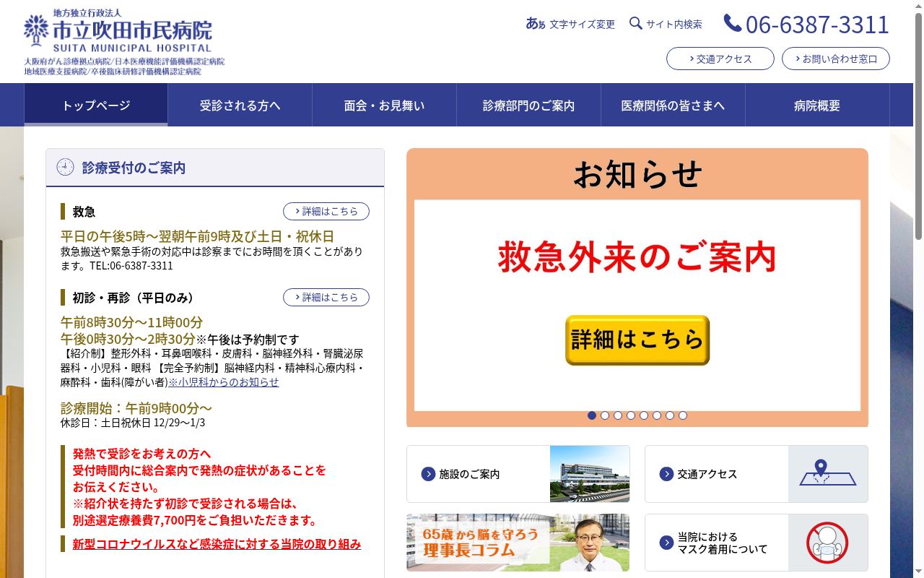The height and width of the screenshot is (578, 924).
Task: Click the サイト内検索 text link
Action: point(674,24)
